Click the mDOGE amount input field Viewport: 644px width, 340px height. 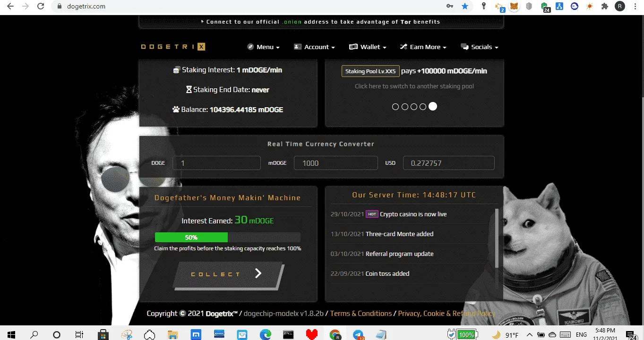point(336,163)
